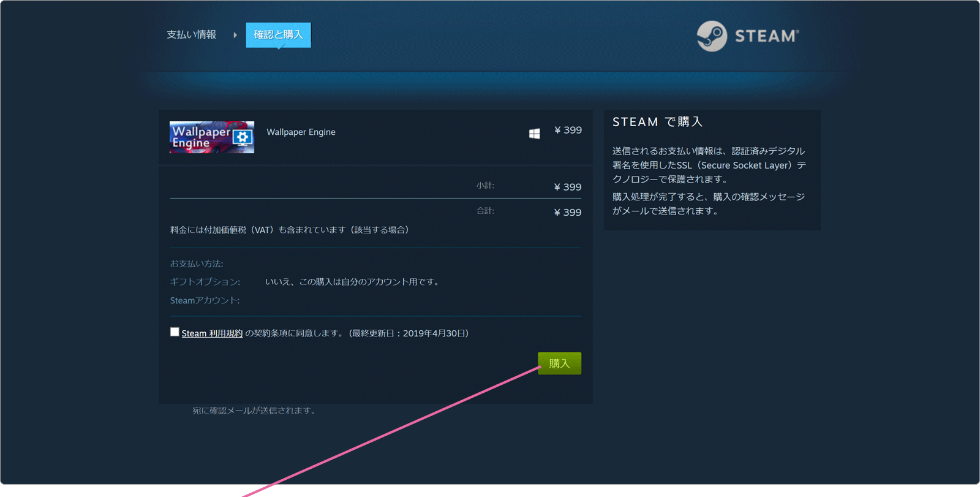Image resolution: width=980 pixels, height=497 pixels.
Task: Click the 合計 amount ¥ 399
Action: pyautogui.click(x=568, y=212)
